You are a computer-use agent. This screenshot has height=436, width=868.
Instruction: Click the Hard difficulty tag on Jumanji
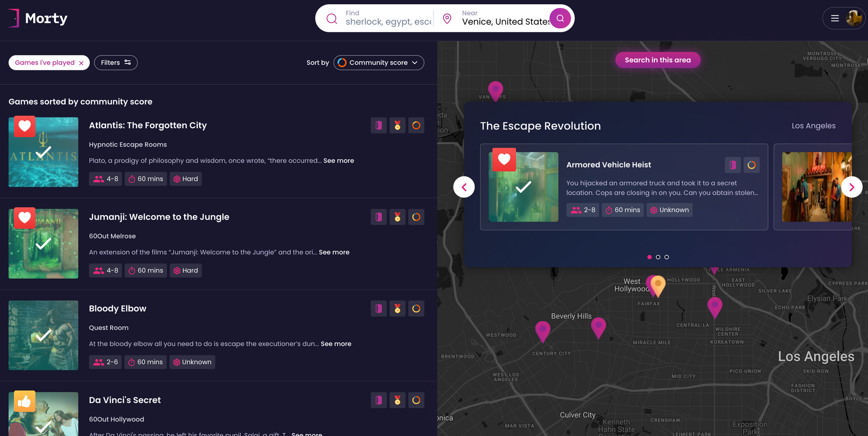(186, 270)
